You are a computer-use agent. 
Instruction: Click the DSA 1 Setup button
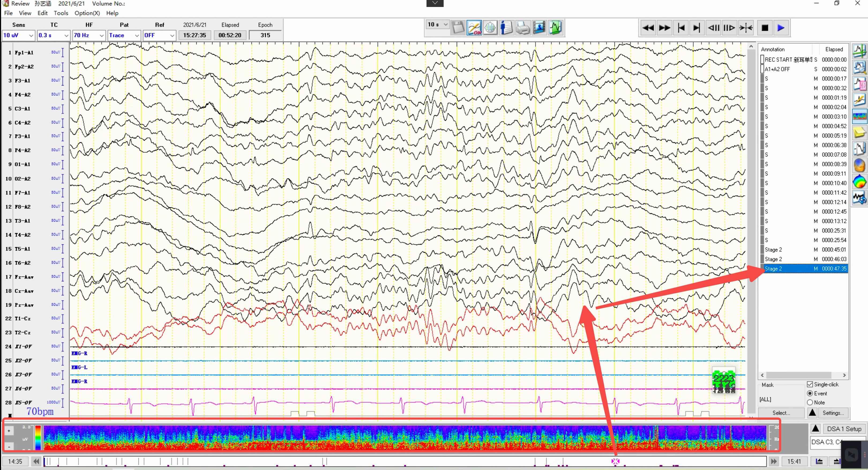(844, 429)
